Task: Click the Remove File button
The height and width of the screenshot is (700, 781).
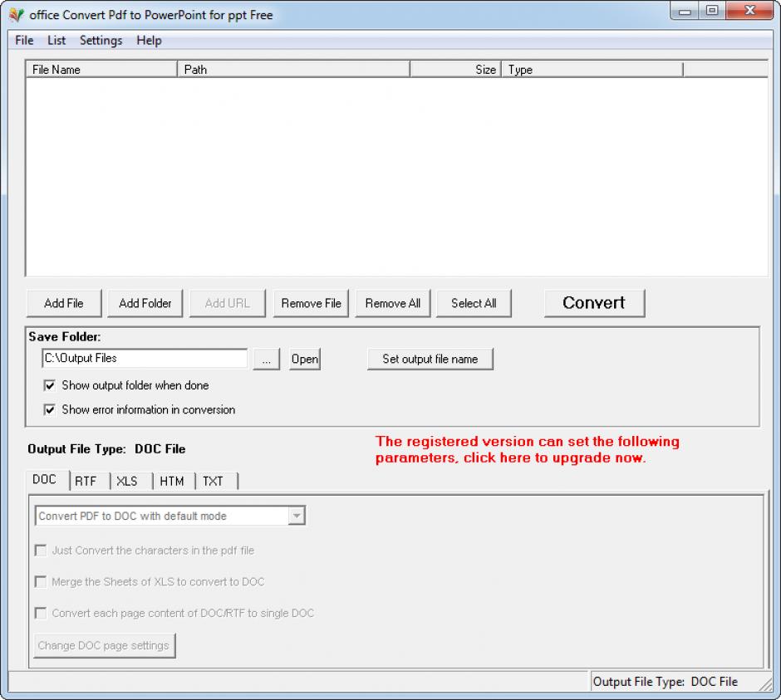Action: (311, 303)
